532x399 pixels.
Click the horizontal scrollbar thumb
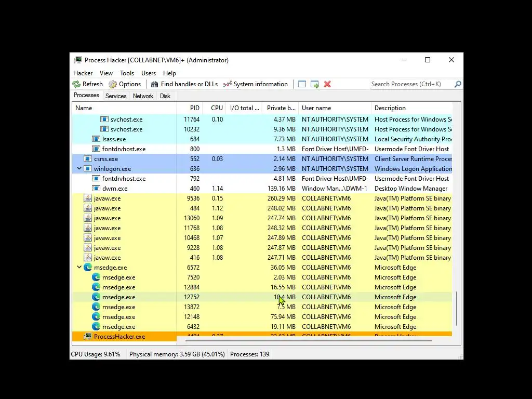(309, 340)
